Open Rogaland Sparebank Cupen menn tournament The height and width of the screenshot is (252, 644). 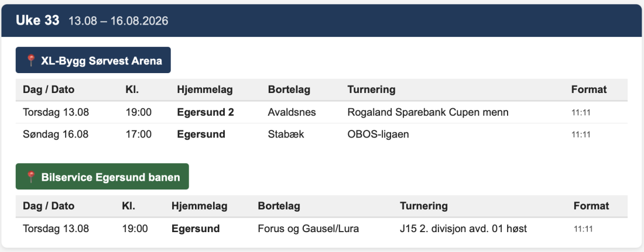click(427, 112)
